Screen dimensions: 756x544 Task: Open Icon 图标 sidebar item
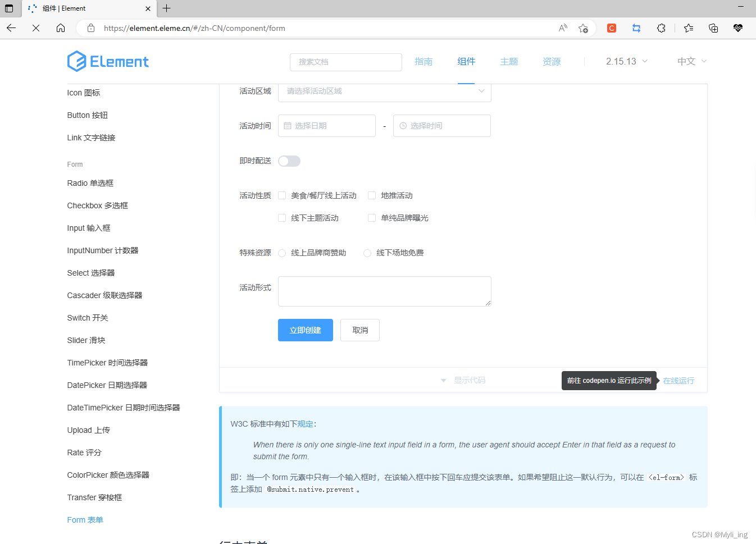tap(84, 93)
